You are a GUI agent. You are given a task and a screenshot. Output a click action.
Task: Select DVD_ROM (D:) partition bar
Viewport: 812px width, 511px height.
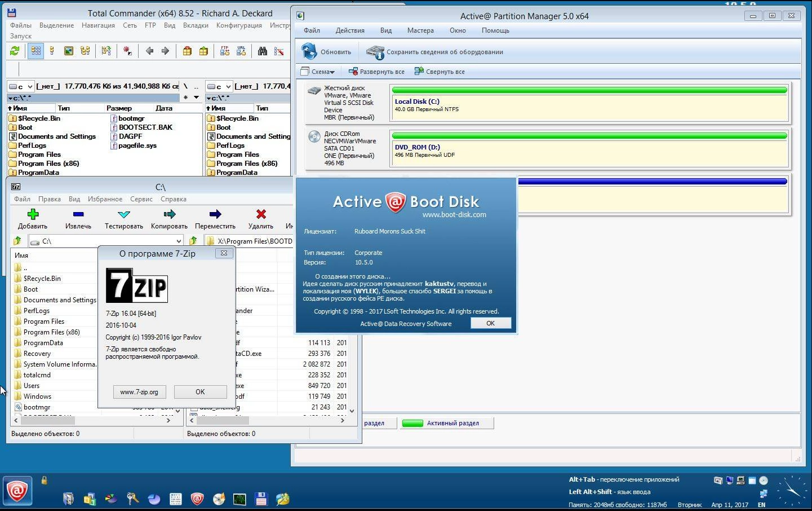pos(589,148)
